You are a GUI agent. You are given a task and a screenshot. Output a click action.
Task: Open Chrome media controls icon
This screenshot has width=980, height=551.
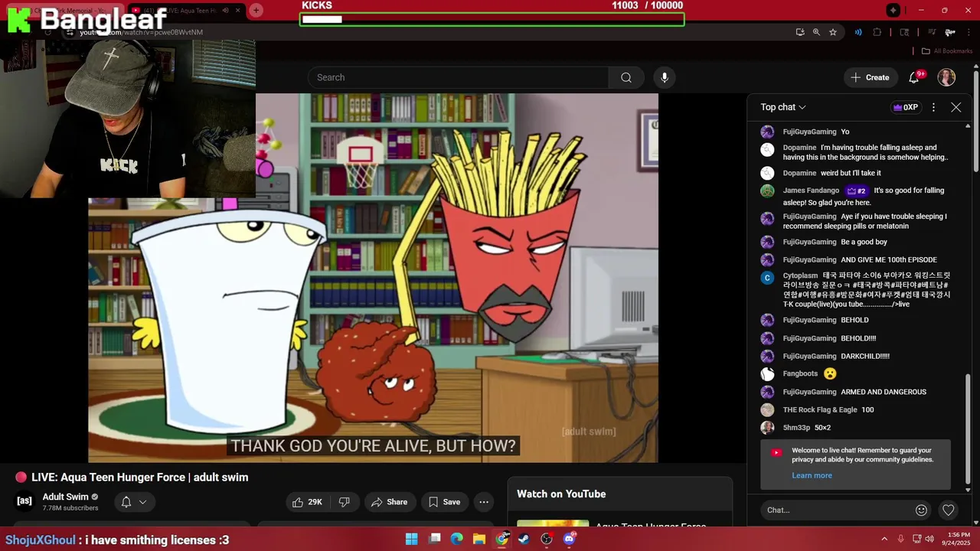pos(932,32)
